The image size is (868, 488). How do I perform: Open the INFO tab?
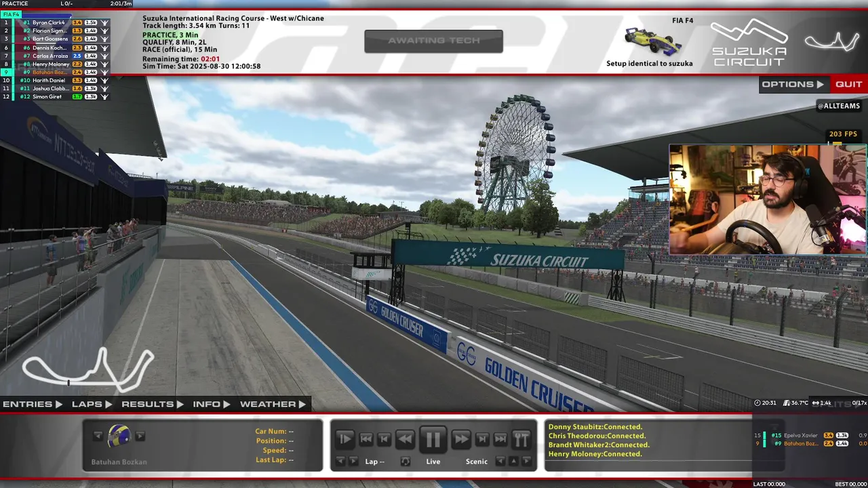click(212, 404)
